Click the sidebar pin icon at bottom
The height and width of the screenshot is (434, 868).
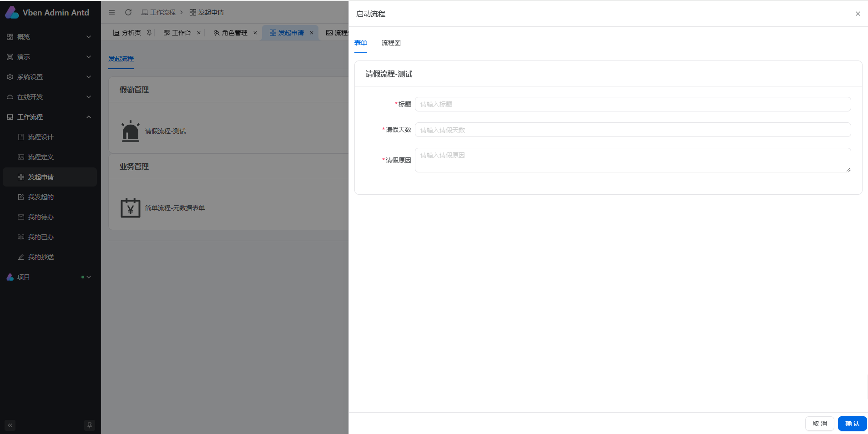(x=90, y=425)
